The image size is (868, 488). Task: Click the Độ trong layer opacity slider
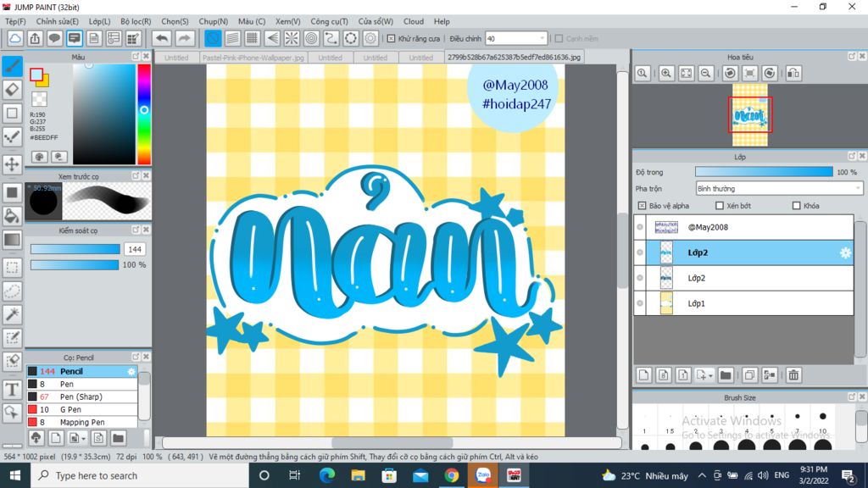point(764,172)
